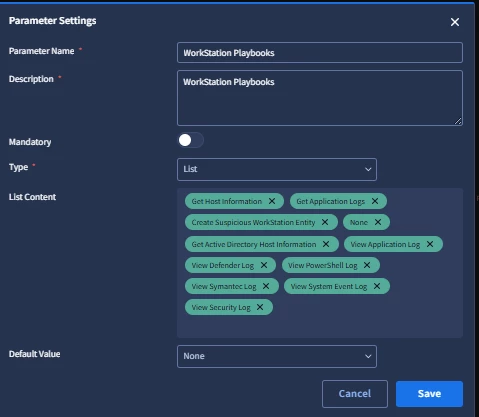
Task: Click the Get Host Information tag text
Action: [x=227, y=201]
